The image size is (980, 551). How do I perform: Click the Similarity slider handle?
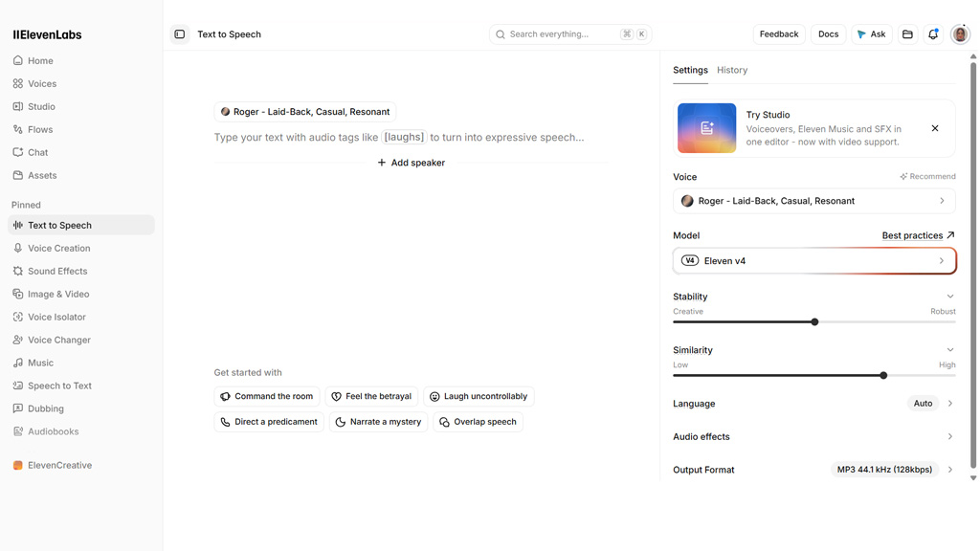coord(883,375)
